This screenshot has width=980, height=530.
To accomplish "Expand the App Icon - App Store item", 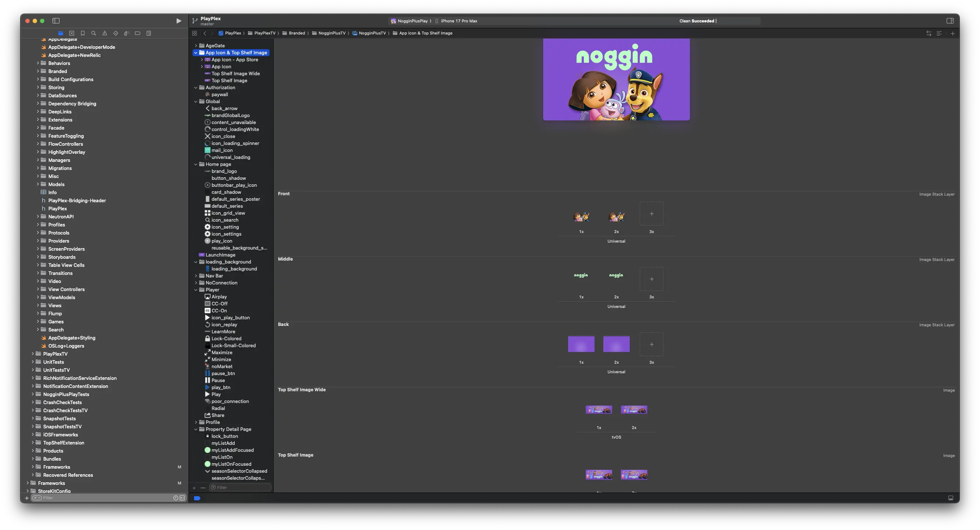I will point(202,59).
